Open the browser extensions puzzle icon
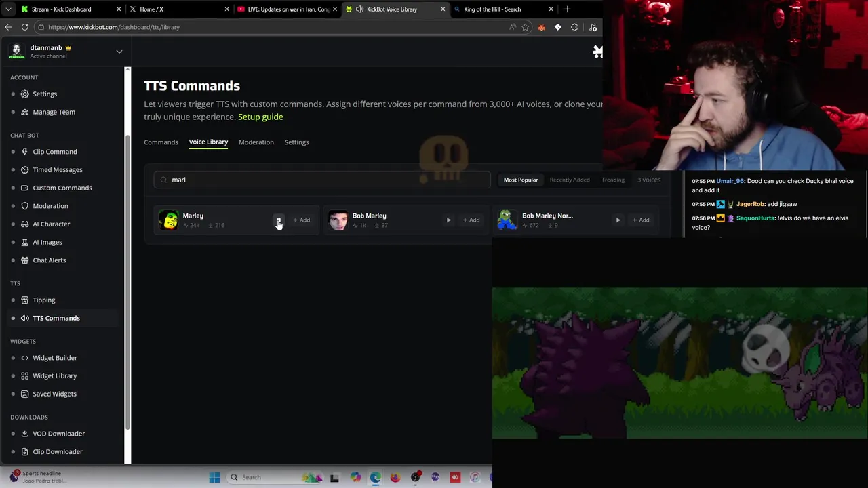Image resolution: width=868 pixels, height=488 pixels. pos(574,27)
